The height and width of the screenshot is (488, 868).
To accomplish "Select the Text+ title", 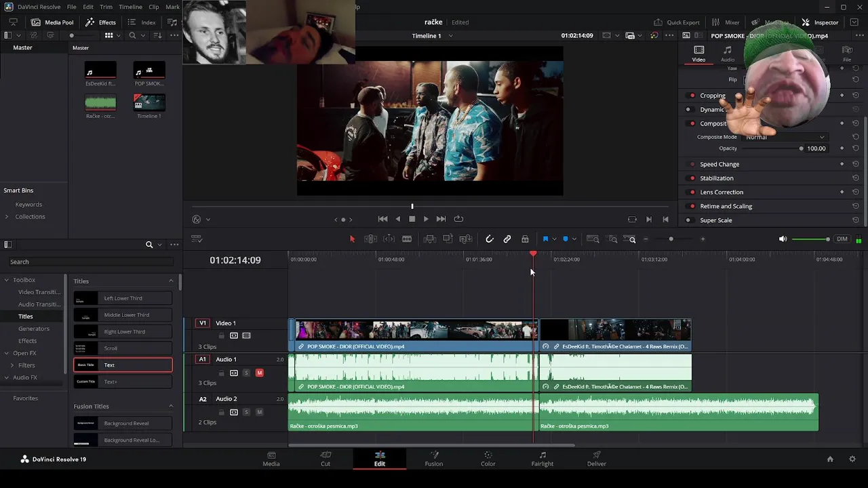I will click(x=123, y=382).
